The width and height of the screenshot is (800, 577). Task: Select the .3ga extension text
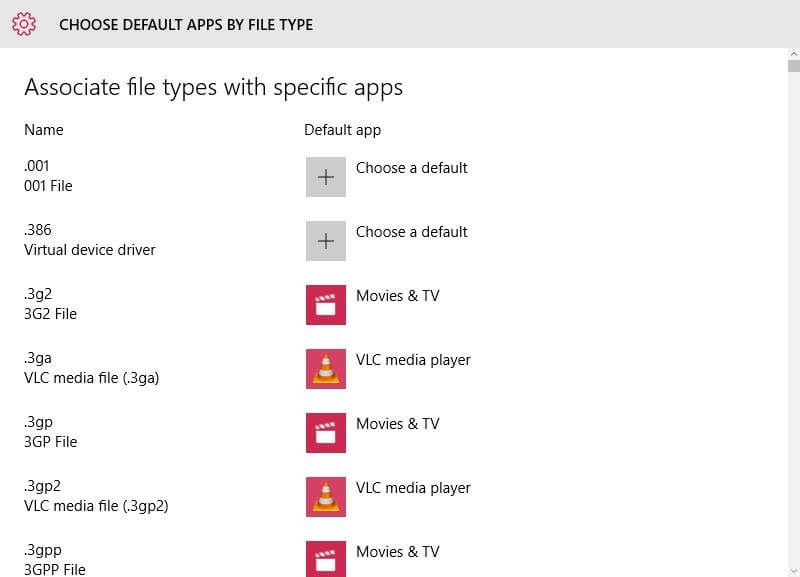pos(38,358)
